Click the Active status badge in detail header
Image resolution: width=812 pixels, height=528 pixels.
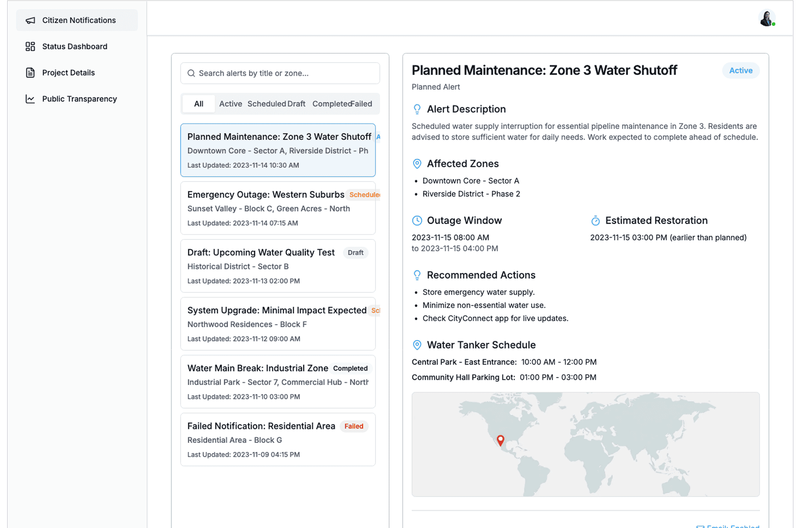point(741,71)
